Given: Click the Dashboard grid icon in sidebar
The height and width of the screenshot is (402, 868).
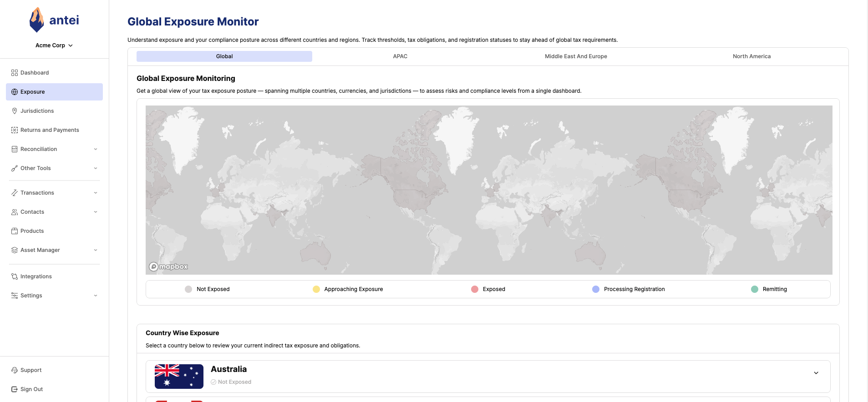Looking at the screenshot, I should [15, 73].
